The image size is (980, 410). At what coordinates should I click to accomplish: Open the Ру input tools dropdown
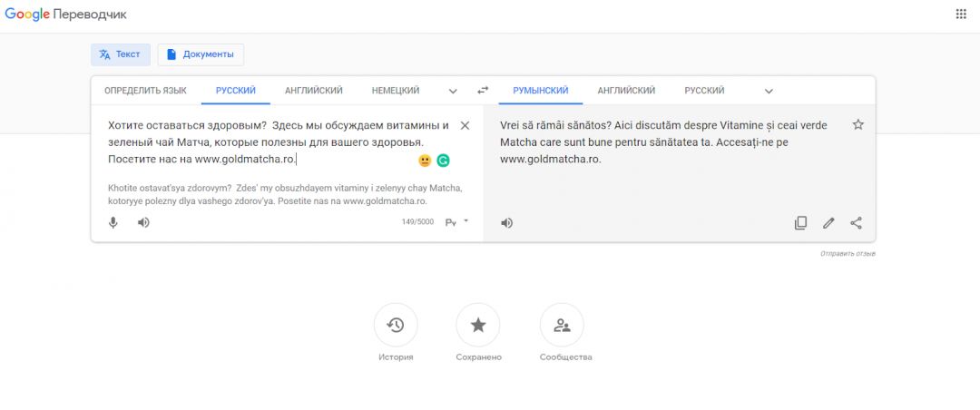click(456, 222)
